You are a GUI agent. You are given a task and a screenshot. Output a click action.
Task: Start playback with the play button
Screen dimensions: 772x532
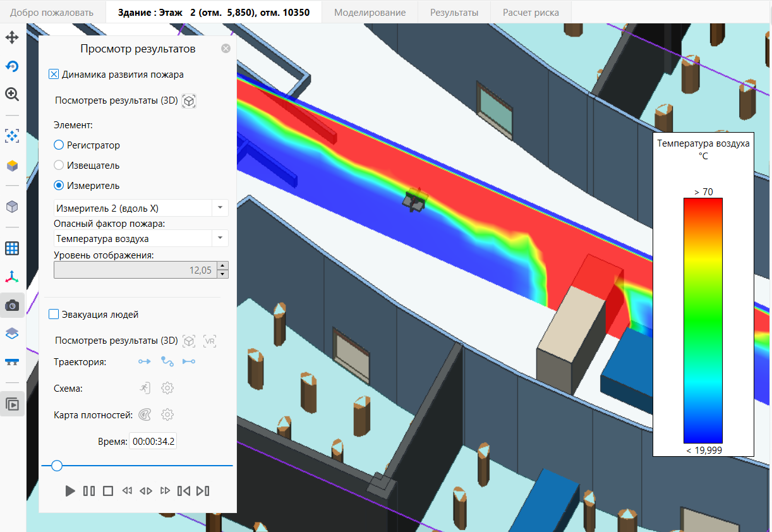70,490
